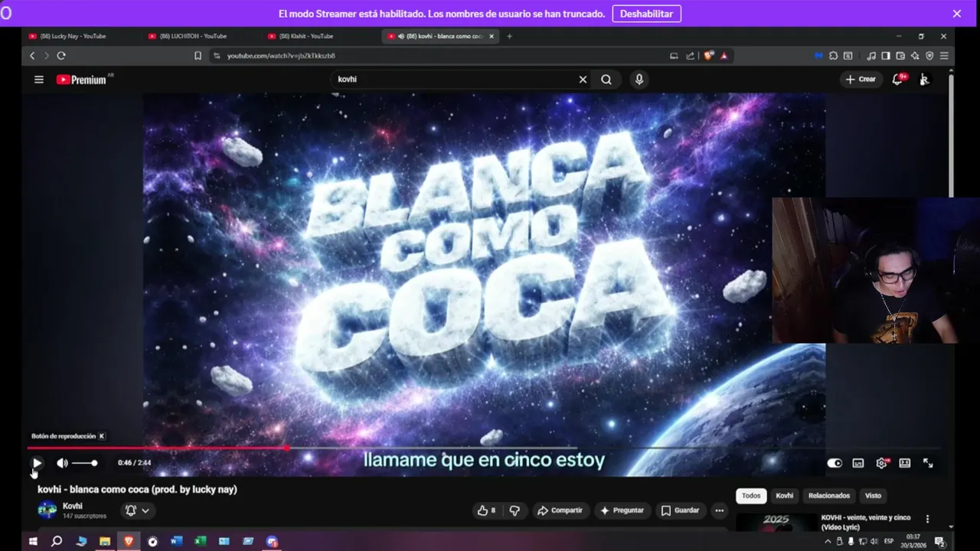Open the Brave VPN shield icon

929,56
